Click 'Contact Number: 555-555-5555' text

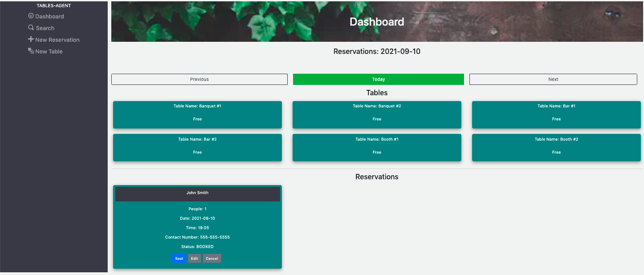pos(197,237)
